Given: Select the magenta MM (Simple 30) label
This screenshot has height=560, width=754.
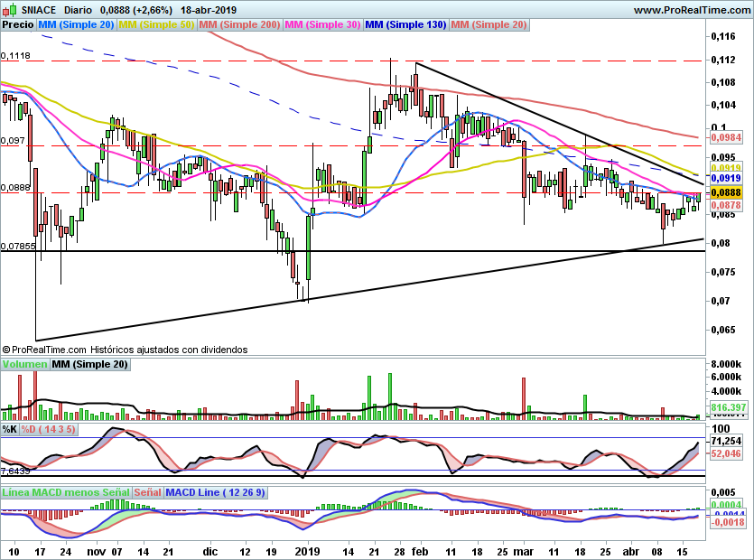Looking at the screenshot, I should (x=322, y=25).
